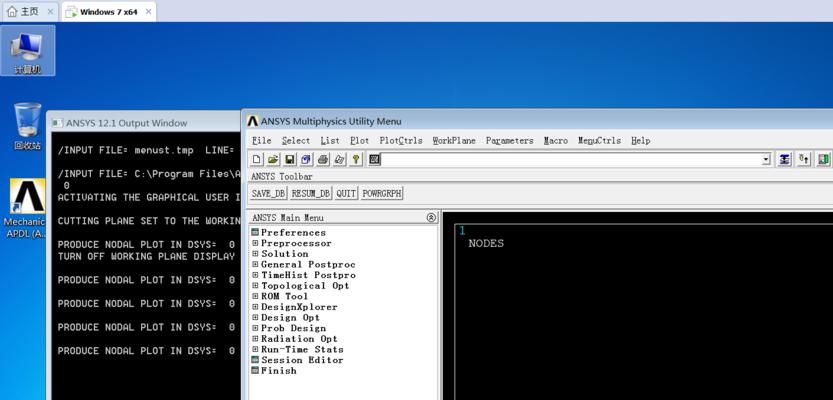This screenshot has height=400, width=833.
Task: Click the Reset Picking icon
Action: point(804,159)
